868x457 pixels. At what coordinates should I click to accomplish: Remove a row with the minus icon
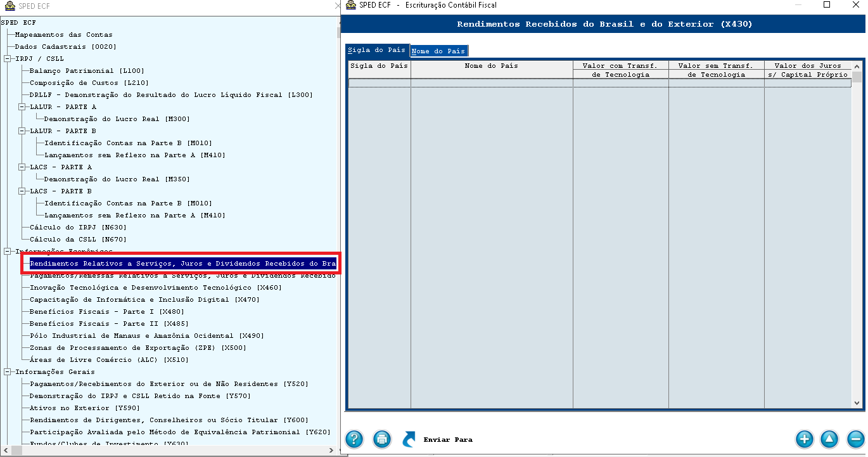(x=855, y=439)
